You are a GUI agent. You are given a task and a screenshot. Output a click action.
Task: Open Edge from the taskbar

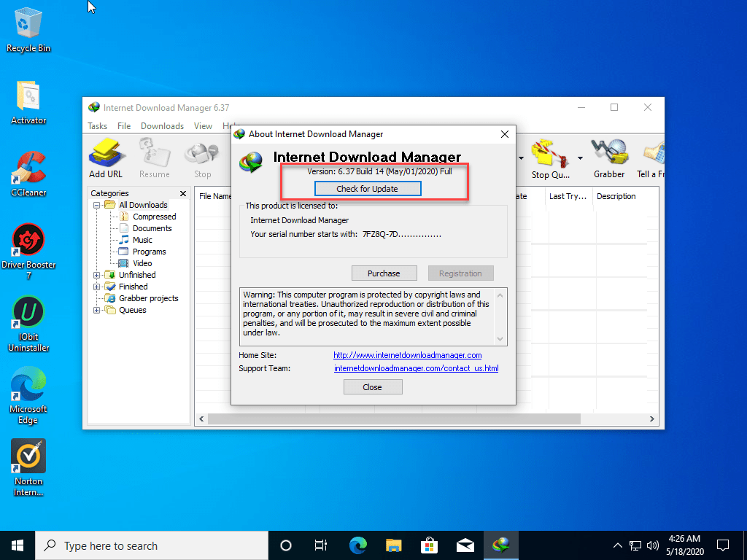(357, 545)
